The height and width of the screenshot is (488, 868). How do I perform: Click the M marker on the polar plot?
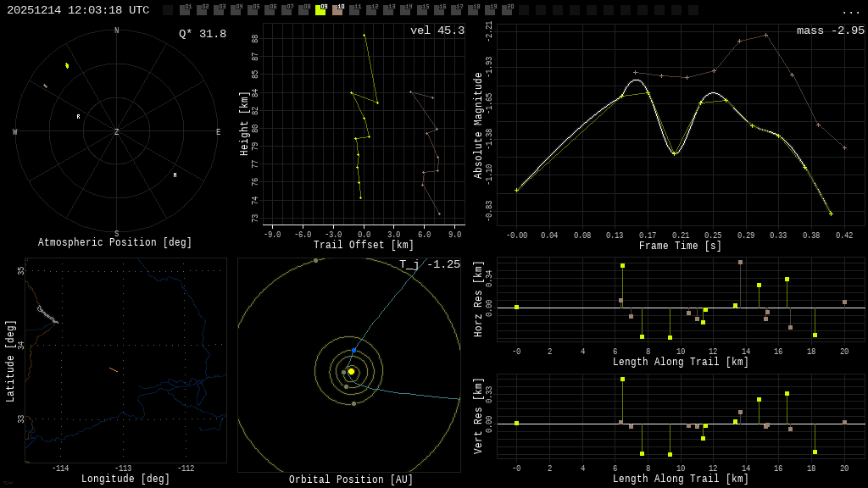(x=175, y=175)
